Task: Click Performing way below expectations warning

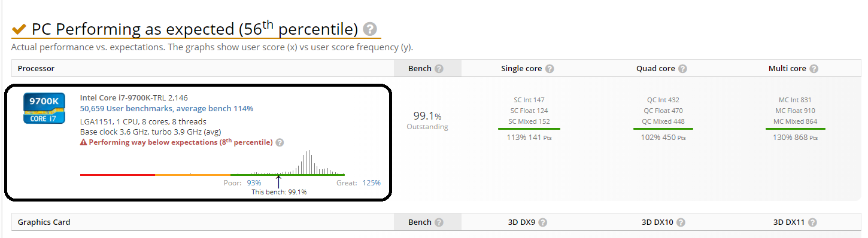Action: (x=177, y=143)
